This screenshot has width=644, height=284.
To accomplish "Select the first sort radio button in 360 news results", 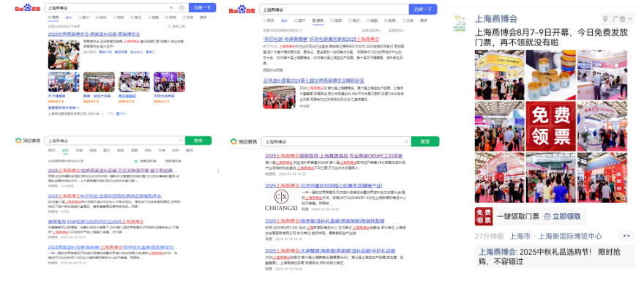I will [x=136, y=161].
